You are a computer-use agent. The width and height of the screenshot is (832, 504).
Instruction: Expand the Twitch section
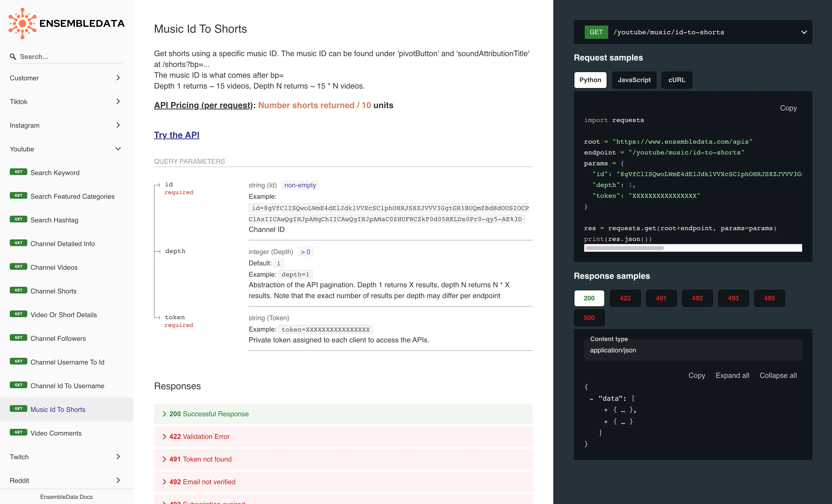(x=66, y=457)
